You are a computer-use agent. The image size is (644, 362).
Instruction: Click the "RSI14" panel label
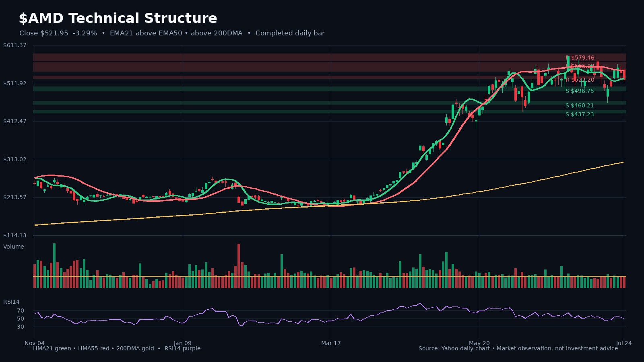[x=11, y=302]
